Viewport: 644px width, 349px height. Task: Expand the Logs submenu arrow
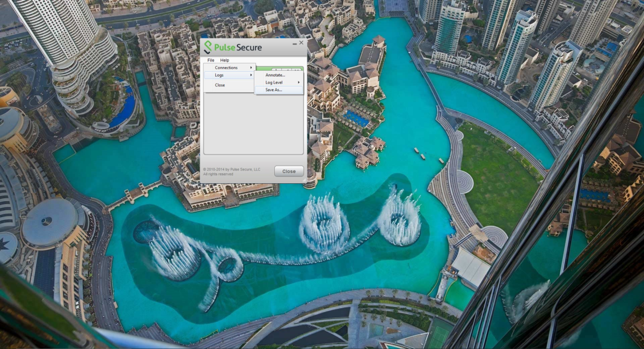pyautogui.click(x=251, y=75)
